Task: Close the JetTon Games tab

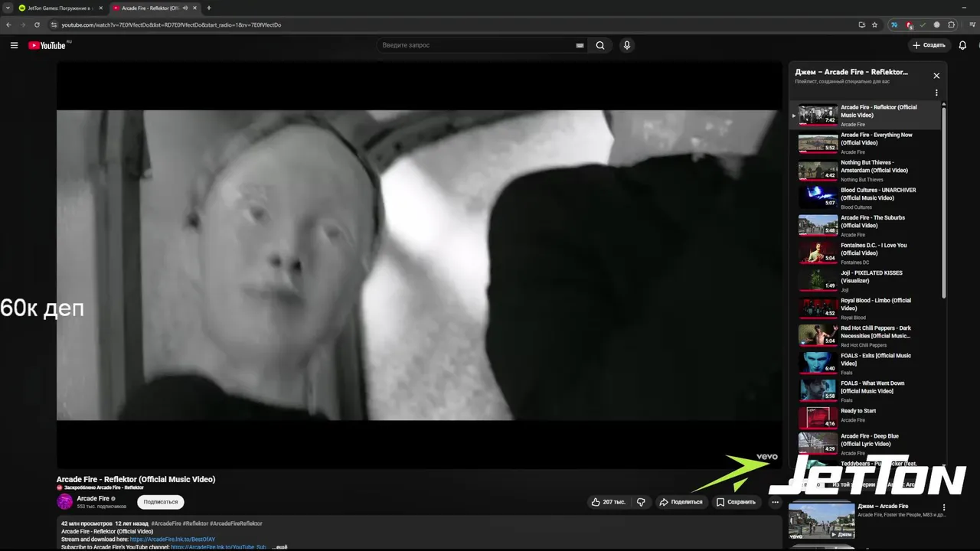Action: pos(100,8)
